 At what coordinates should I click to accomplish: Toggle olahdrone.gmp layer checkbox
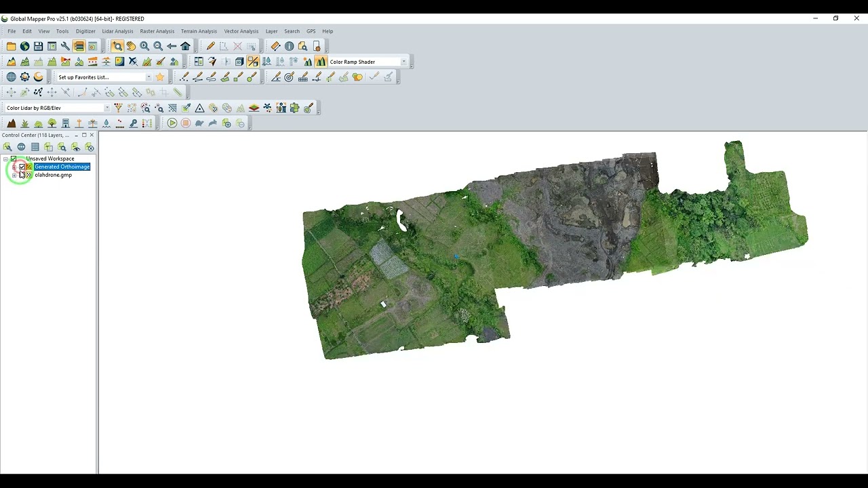pyautogui.click(x=22, y=175)
